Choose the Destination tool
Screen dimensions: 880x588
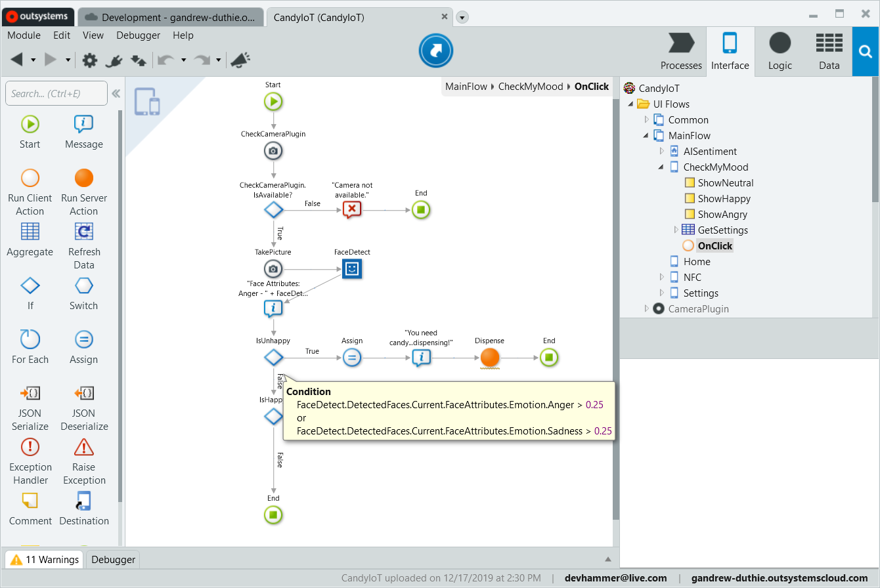tap(83, 509)
